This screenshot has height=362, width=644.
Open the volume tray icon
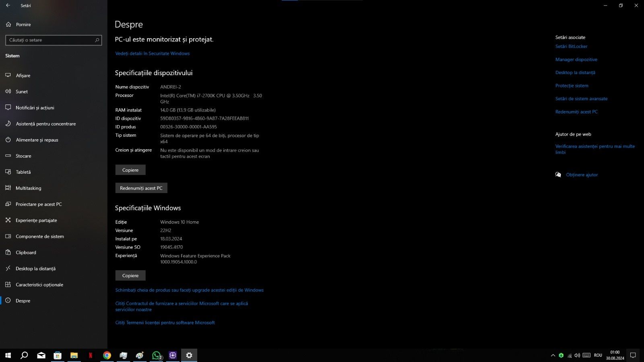click(x=577, y=355)
